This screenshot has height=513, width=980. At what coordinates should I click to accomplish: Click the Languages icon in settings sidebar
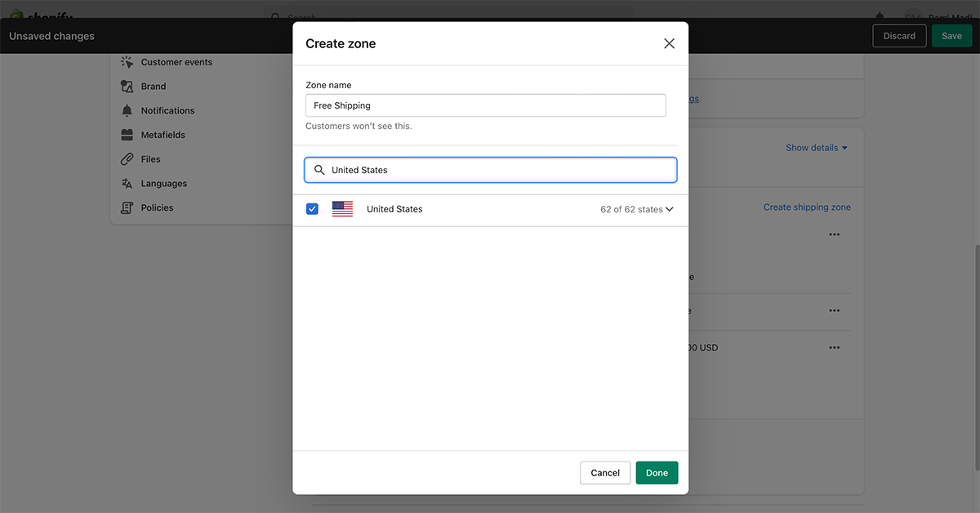tap(127, 183)
